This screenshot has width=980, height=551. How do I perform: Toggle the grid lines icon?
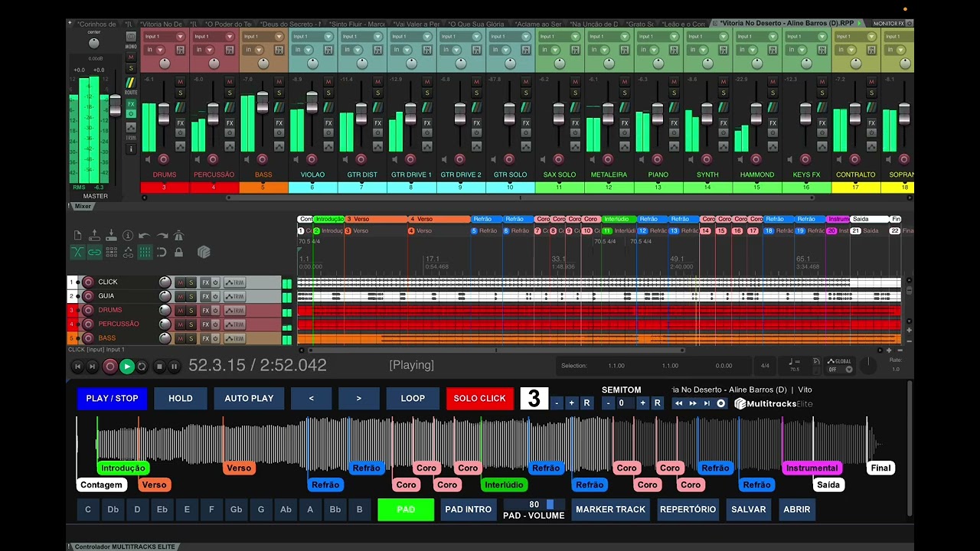(x=145, y=252)
